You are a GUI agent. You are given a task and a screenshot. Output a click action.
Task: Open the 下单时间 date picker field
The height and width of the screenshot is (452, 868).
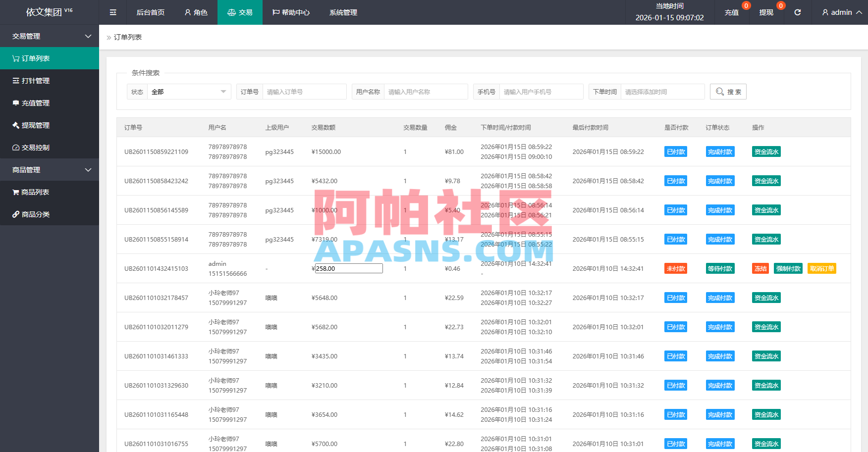coord(662,92)
